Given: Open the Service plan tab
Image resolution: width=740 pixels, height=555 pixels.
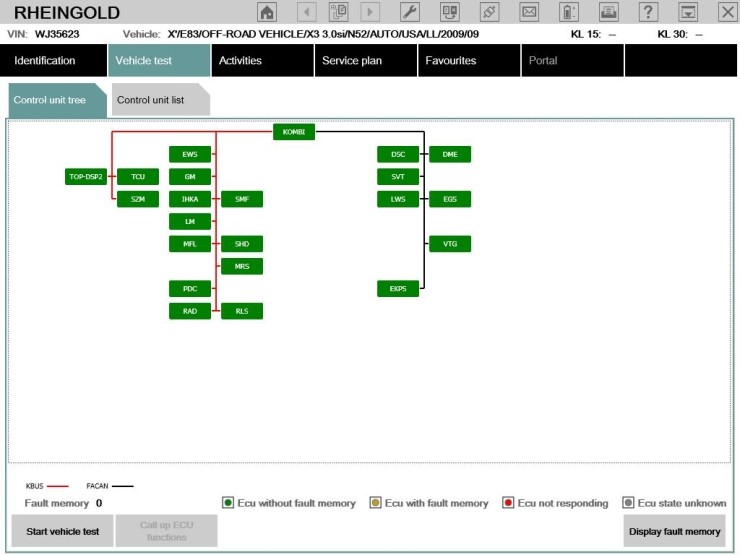Looking at the screenshot, I should [366, 60].
